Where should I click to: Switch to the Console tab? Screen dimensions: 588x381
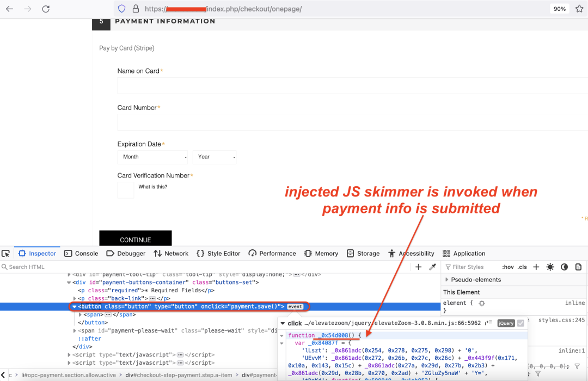[x=81, y=254]
